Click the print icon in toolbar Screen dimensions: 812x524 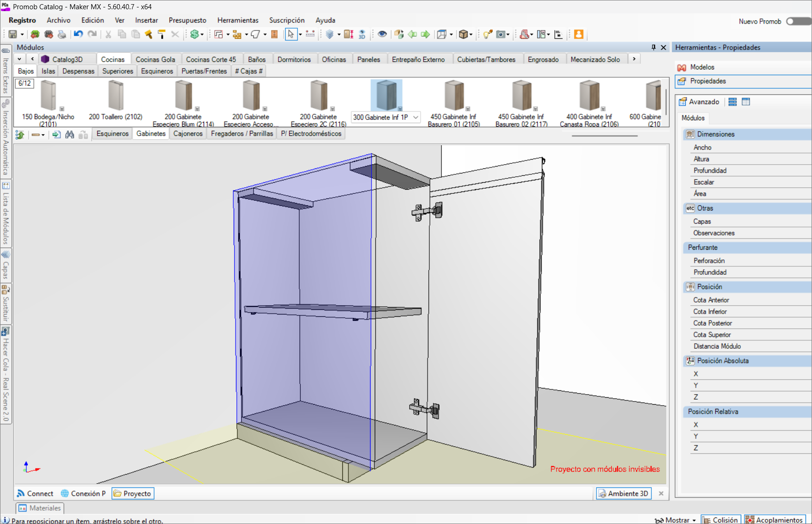coord(62,34)
